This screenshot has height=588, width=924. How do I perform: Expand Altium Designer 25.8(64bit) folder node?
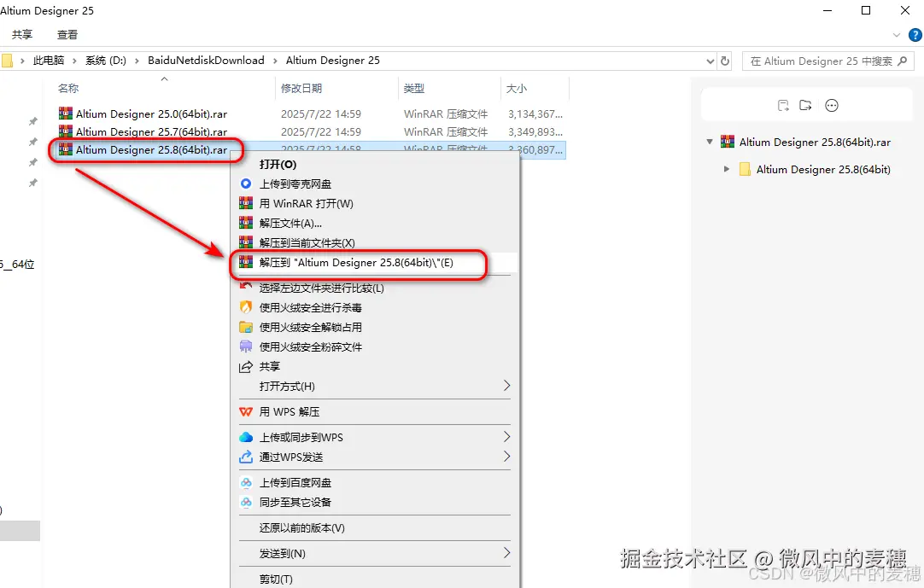(727, 169)
